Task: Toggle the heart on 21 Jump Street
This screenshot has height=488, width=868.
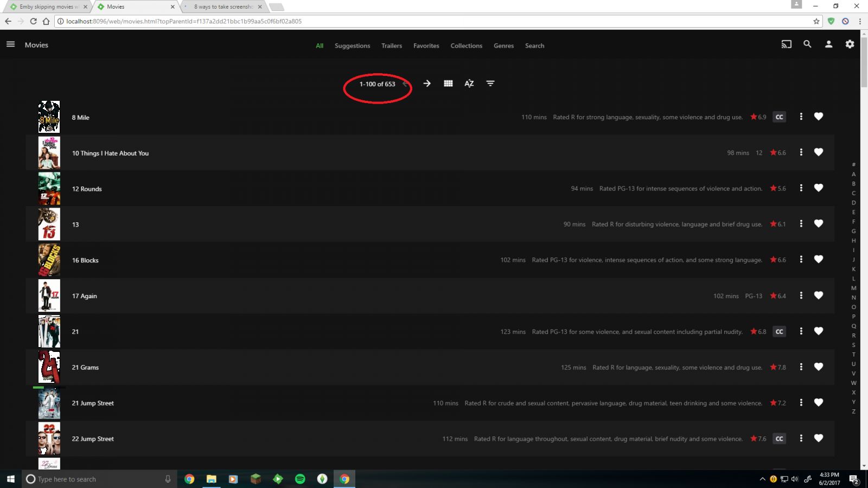Action: 819,402
